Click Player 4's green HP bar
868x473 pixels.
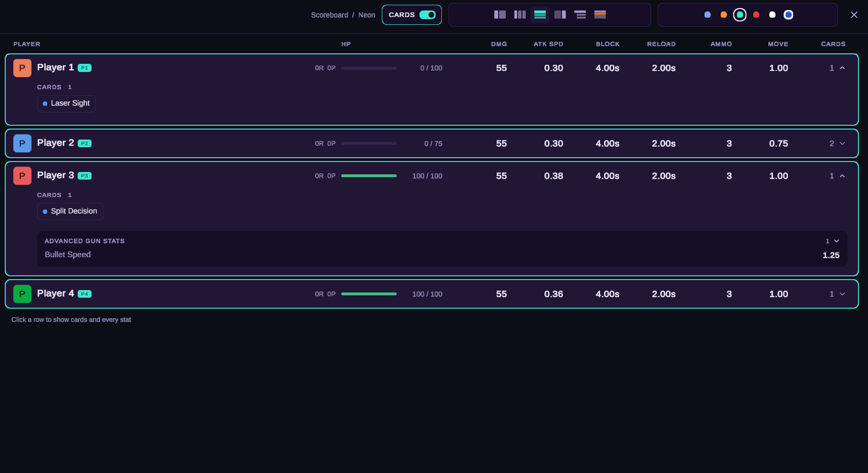[369, 294]
